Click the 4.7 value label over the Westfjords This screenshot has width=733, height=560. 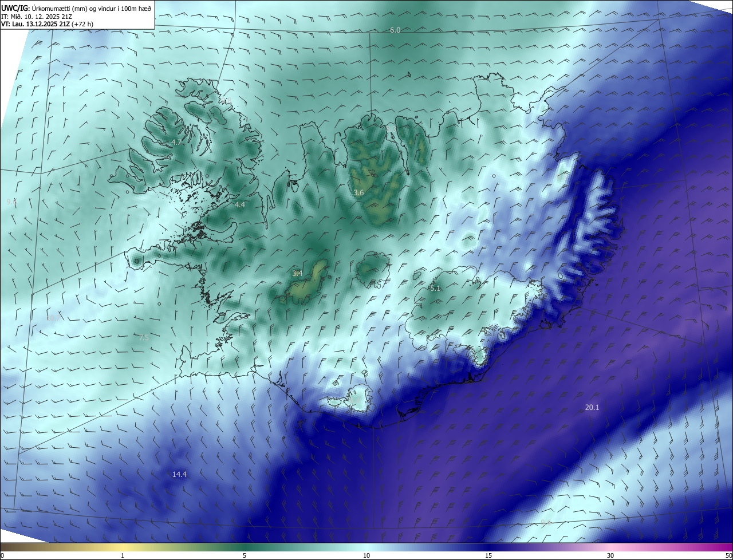176,142
